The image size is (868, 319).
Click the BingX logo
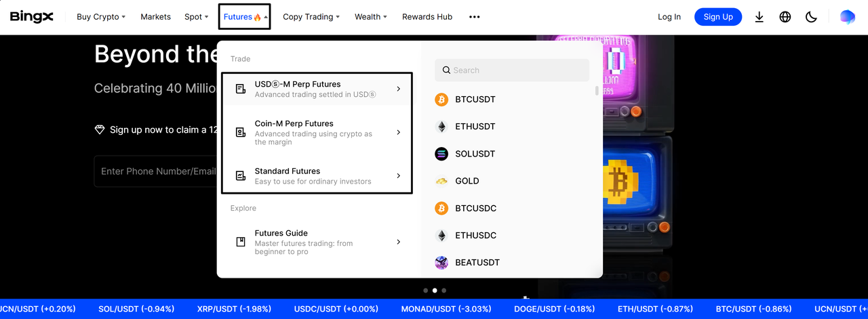31,17
